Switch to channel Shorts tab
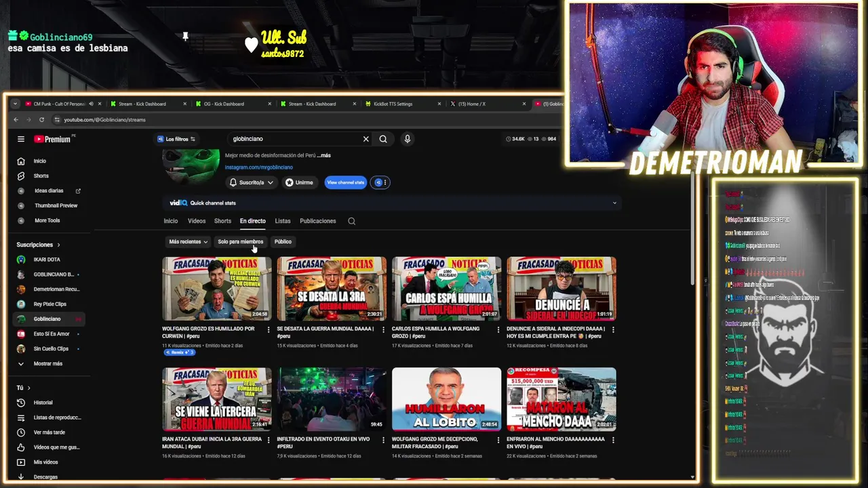The height and width of the screenshot is (488, 868). [x=222, y=221]
